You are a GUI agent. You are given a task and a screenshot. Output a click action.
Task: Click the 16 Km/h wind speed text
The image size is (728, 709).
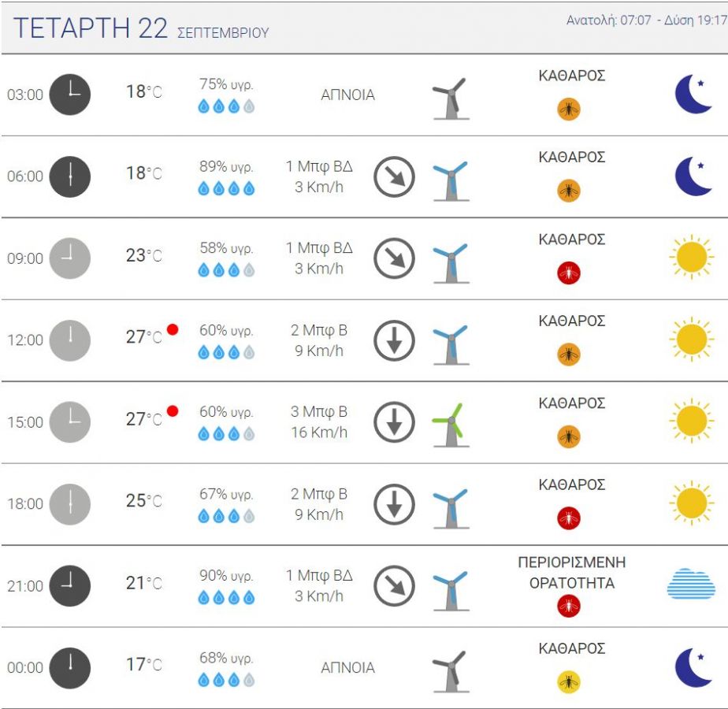pos(319,432)
